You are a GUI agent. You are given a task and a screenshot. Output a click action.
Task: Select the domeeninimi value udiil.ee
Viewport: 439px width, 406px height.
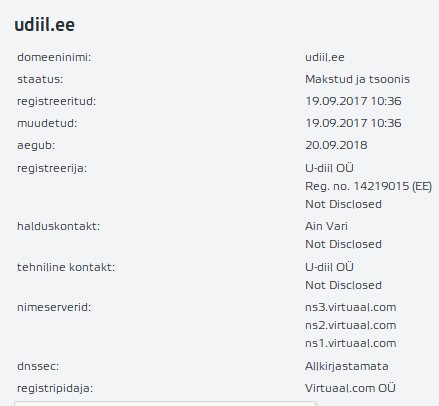(x=325, y=57)
